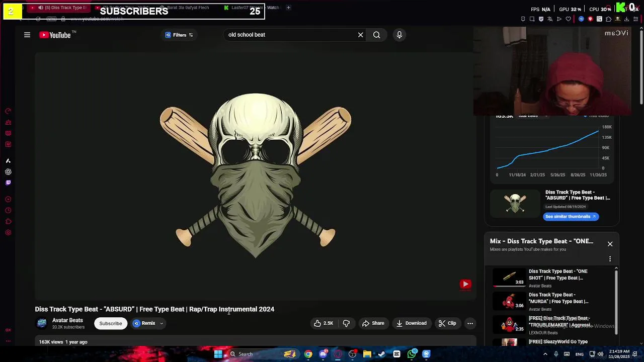Open browser downloads arrow icon
The height and width of the screenshot is (362, 644).
(x=626, y=19)
